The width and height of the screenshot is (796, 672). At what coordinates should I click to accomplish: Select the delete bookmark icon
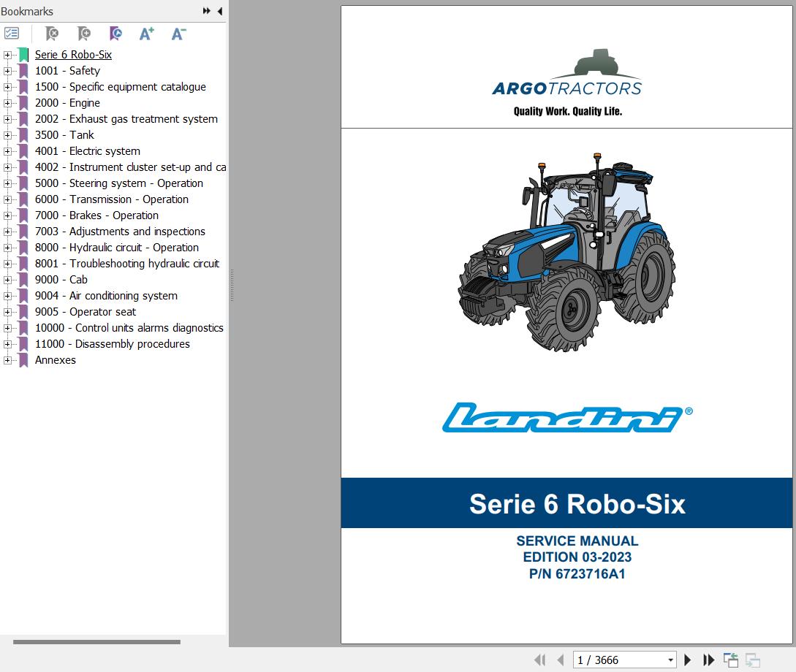pyautogui.click(x=51, y=33)
